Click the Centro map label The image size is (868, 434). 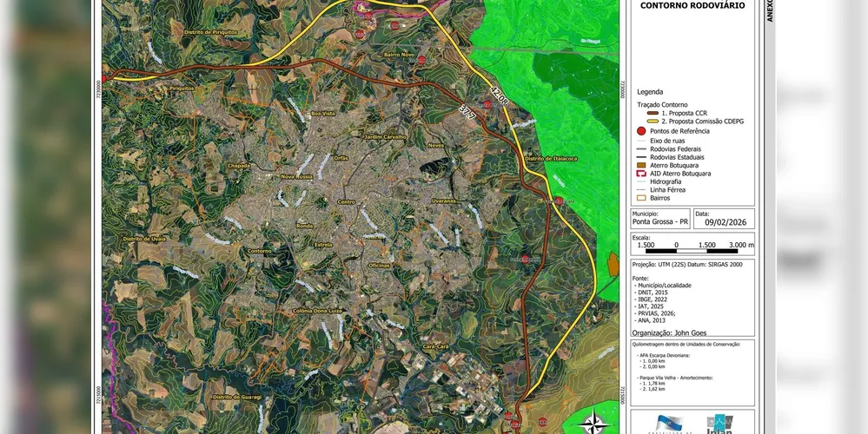tap(346, 201)
